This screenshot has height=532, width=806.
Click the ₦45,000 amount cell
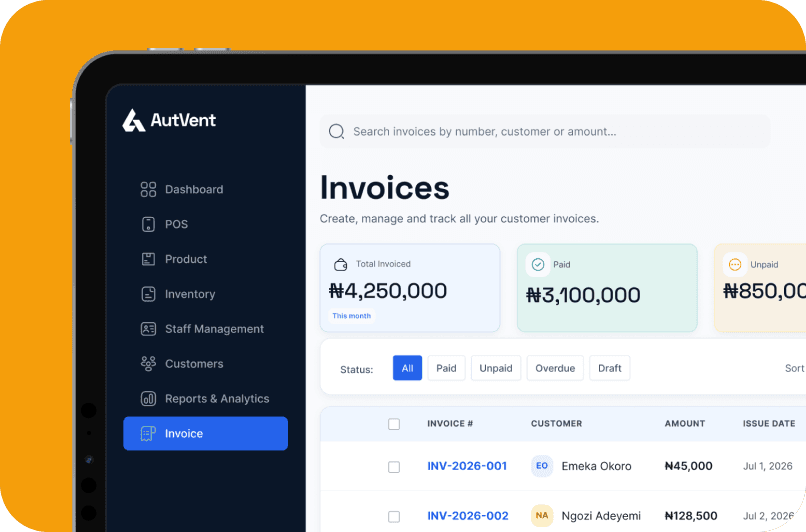[x=689, y=466]
